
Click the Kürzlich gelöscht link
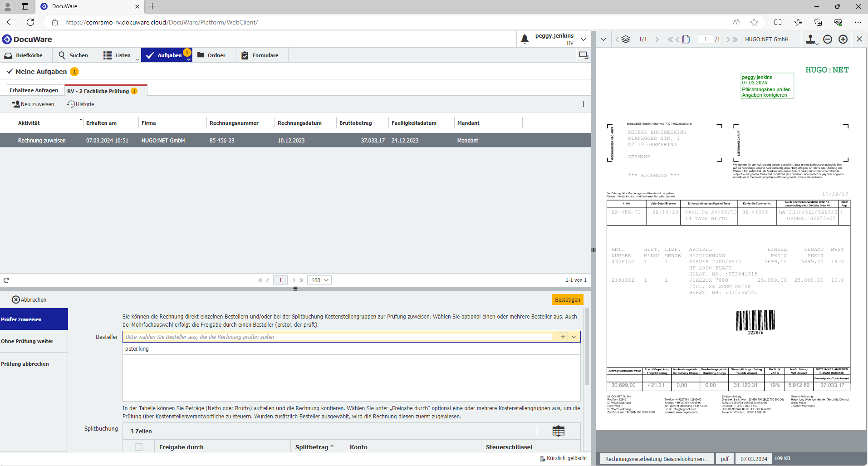[563, 458]
